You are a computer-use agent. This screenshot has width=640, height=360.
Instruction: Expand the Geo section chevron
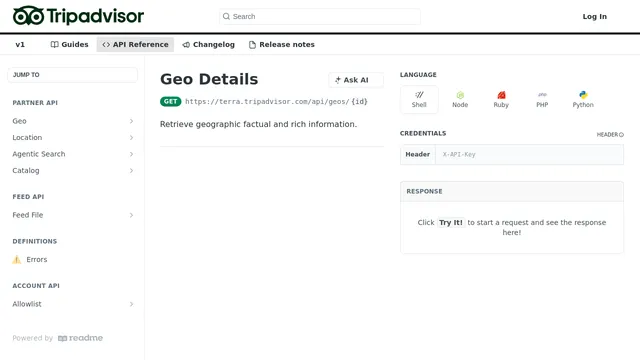(x=131, y=121)
